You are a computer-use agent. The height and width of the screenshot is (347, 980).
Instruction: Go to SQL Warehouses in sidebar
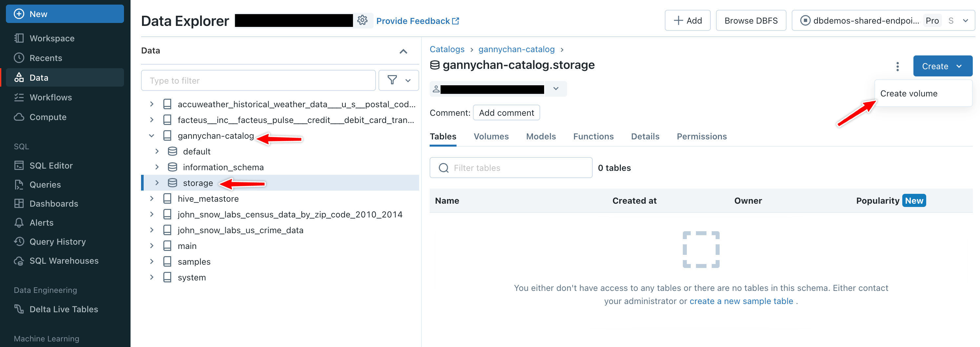pos(64,261)
